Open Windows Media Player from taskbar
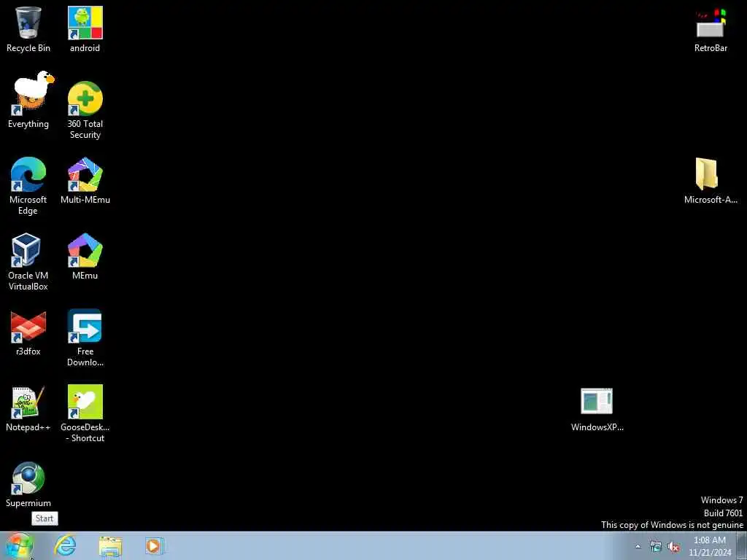This screenshot has height=560, width=747. pos(154,546)
